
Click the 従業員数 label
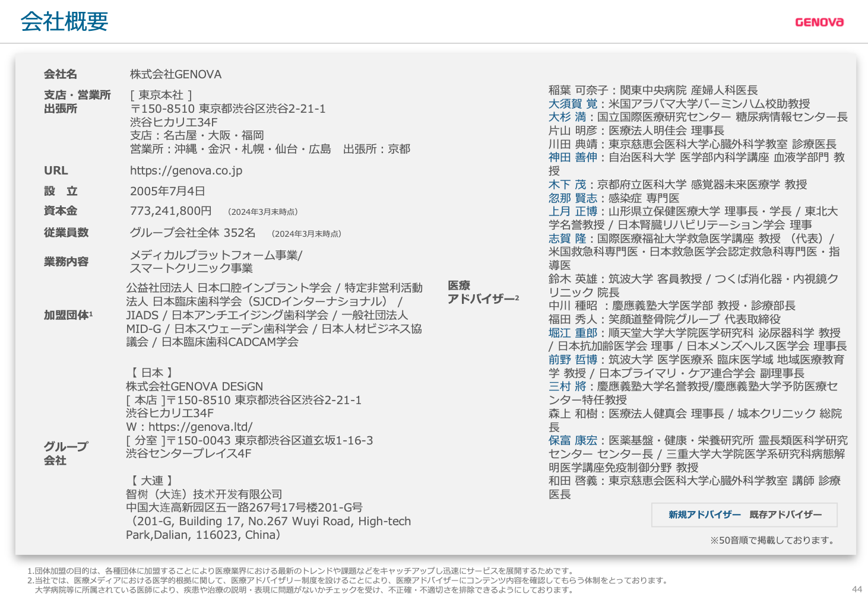66,232
